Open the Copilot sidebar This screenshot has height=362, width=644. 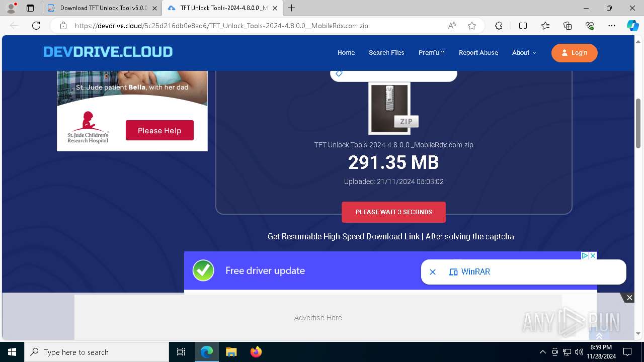[632, 26]
